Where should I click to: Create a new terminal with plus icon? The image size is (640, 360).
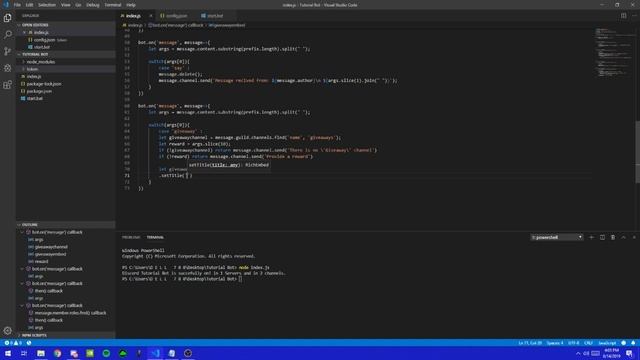[x=591, y=237]
